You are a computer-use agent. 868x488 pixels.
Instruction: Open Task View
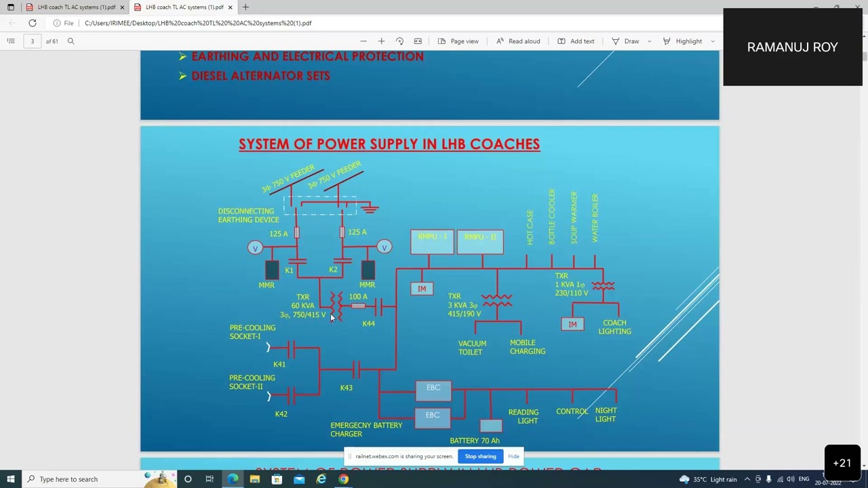210,479
